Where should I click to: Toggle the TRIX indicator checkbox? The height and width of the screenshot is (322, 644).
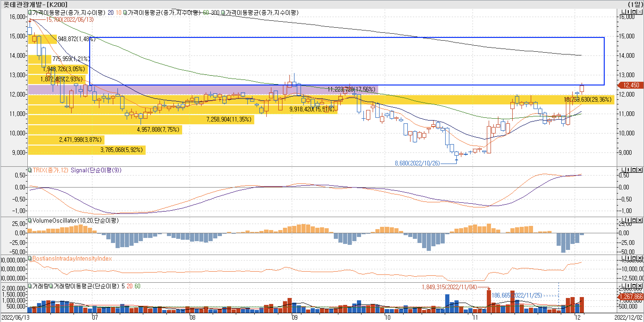[30, 170]
